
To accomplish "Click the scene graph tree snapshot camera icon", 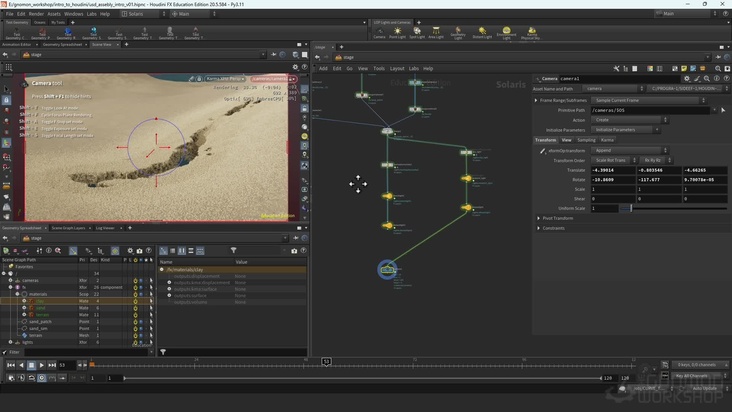I will coord(139,251).
